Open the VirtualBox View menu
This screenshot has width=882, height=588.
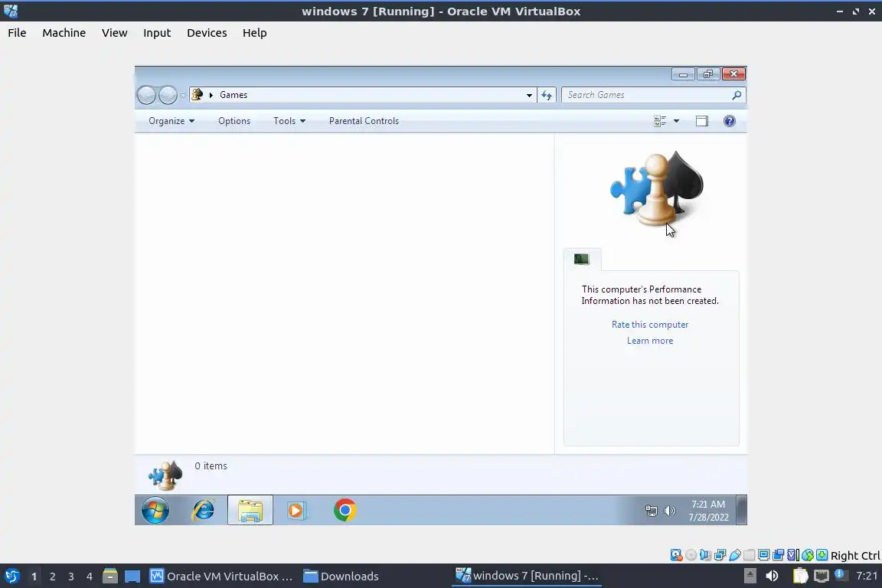pyautogui.click(x=114, y=33)
